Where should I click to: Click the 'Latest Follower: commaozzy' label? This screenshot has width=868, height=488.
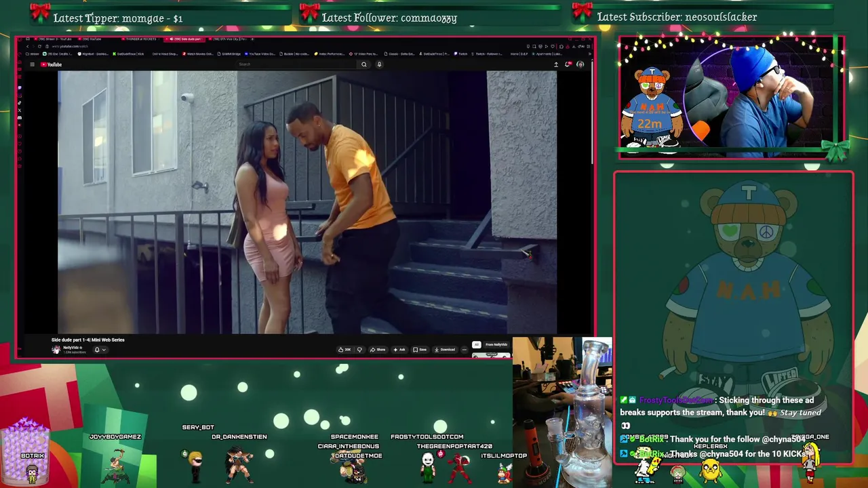[x=389, y=18]
